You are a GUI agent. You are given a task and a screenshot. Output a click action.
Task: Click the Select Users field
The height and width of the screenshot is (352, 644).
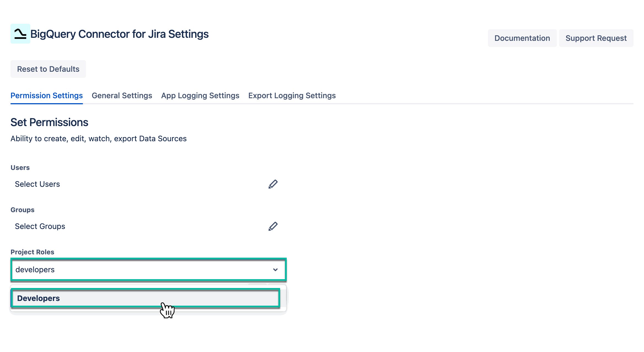pos(37,184)
